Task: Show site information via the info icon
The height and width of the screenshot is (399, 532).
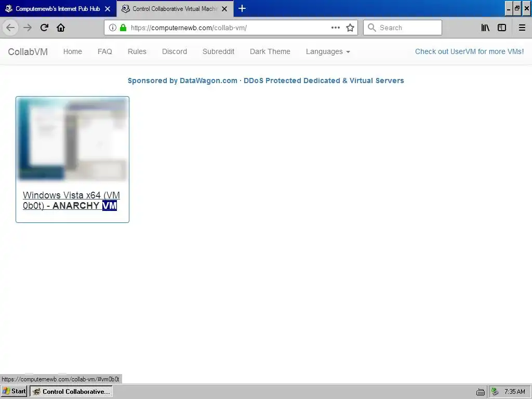Action: 113,28
